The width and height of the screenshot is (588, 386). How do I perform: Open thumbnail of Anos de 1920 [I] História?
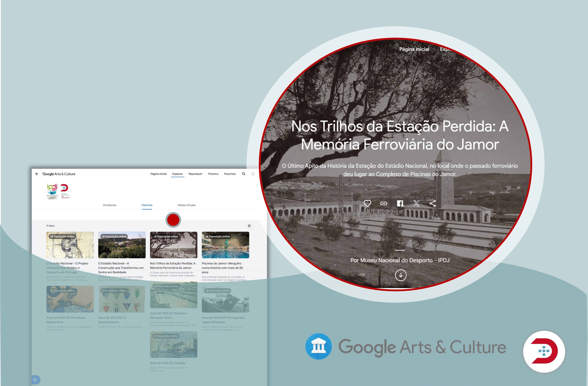174,295
